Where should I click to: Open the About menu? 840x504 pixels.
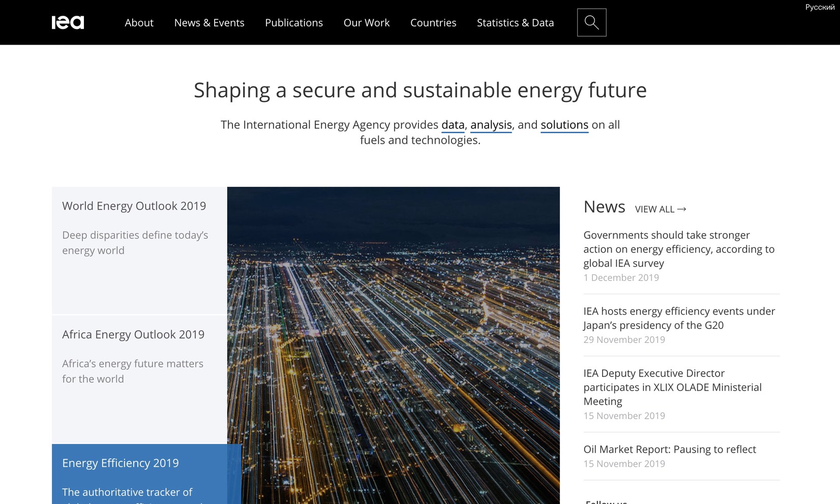coord(139,23)
